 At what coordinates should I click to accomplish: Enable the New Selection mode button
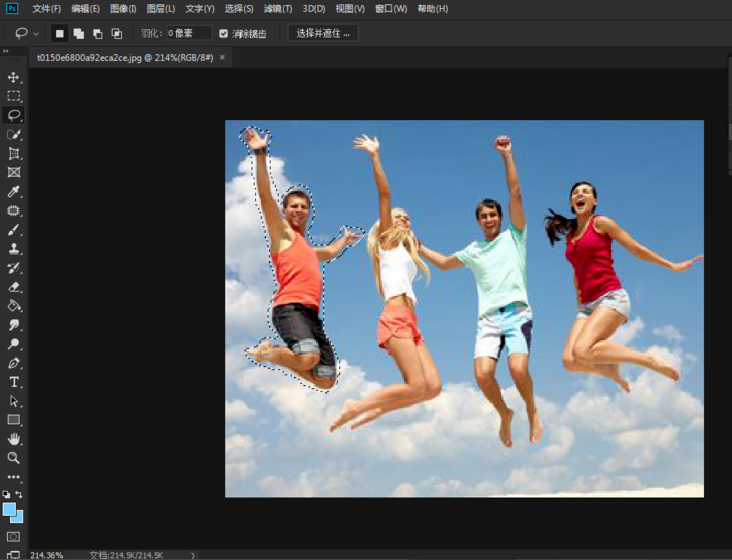[59, 33]
